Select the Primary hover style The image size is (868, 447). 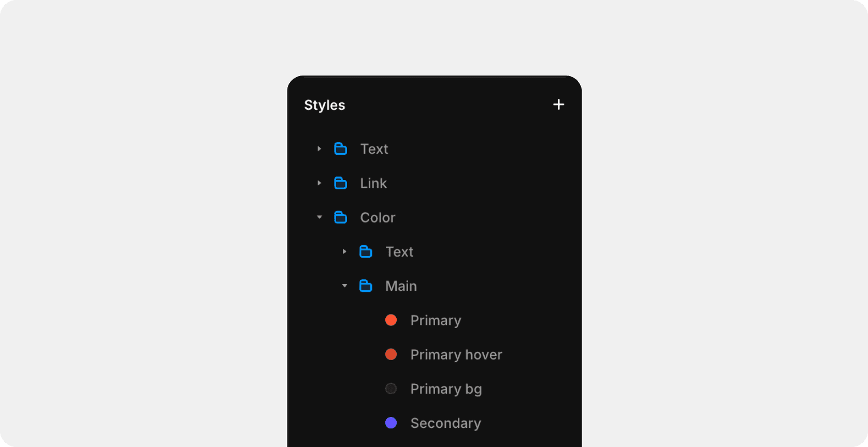[456, 354]
